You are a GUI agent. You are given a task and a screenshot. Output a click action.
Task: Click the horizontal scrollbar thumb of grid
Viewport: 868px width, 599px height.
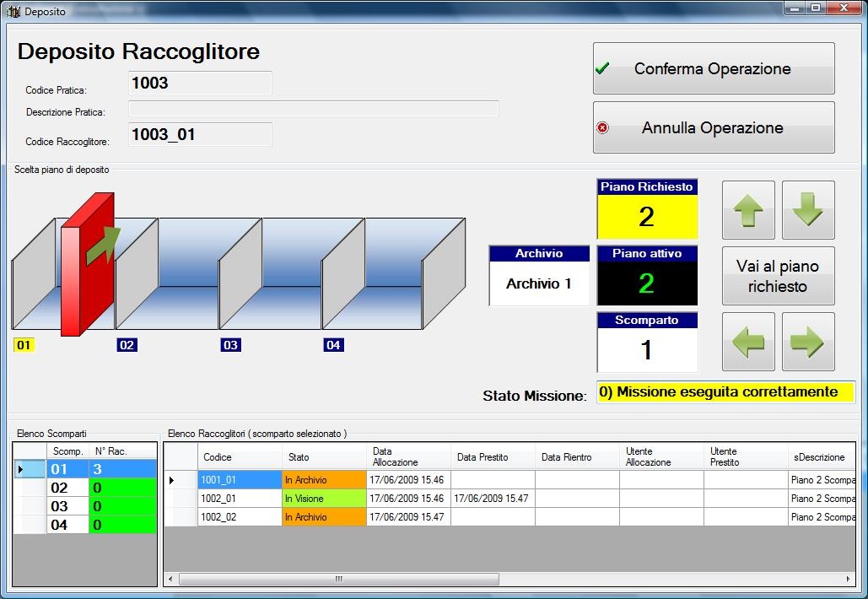(339, 579)
